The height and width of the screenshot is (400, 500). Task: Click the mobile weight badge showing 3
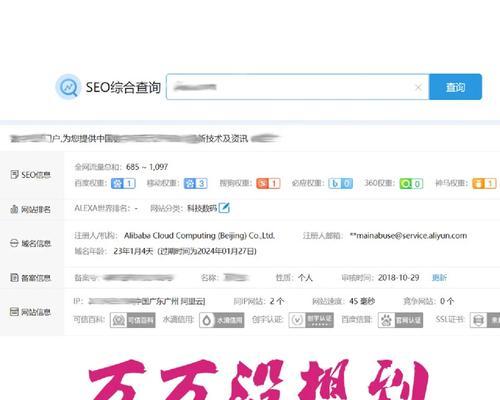click(x=196, y=183)
